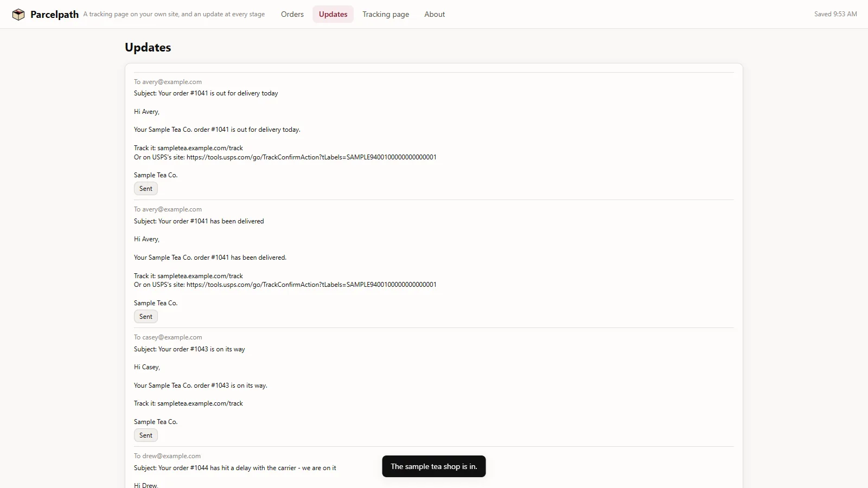Click 'Hi Casey,' greeting line

pos(147,367)
